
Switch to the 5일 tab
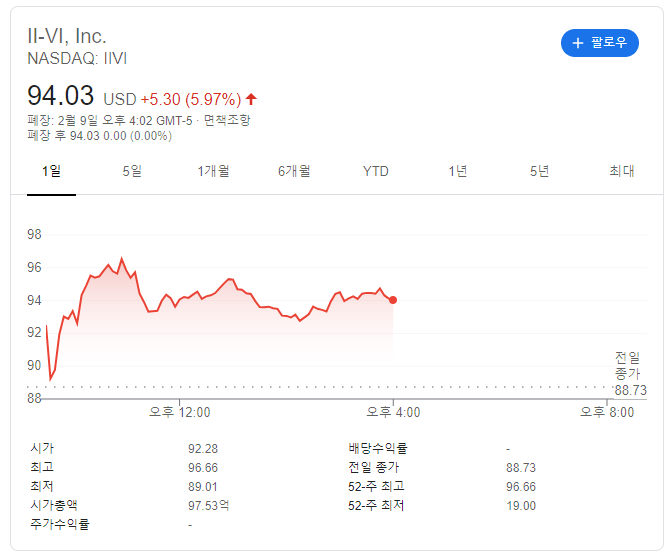tap(132, 171)
